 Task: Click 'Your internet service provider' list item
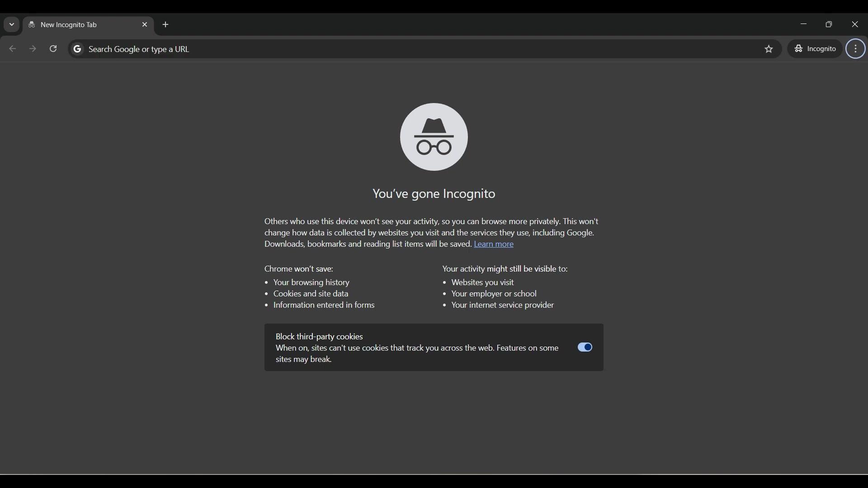tap(503, 305)
